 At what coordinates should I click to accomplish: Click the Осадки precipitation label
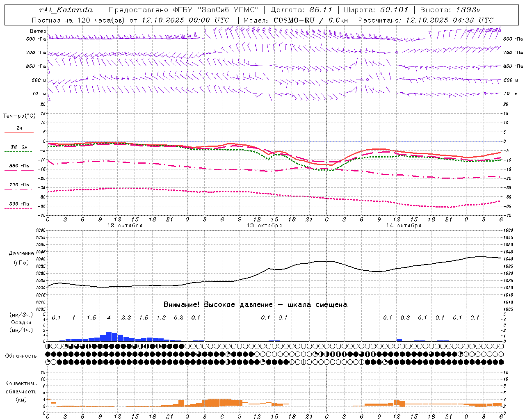pos(21,322)
